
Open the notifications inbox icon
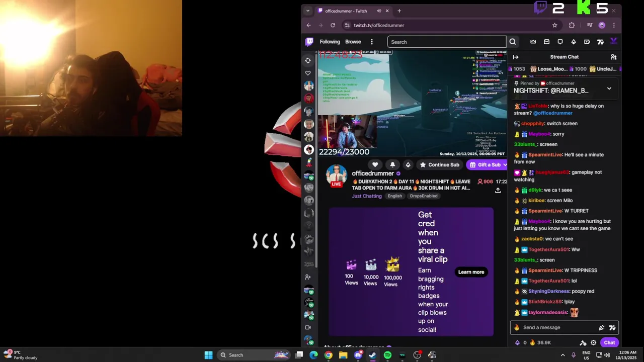[x=547, y=42]
